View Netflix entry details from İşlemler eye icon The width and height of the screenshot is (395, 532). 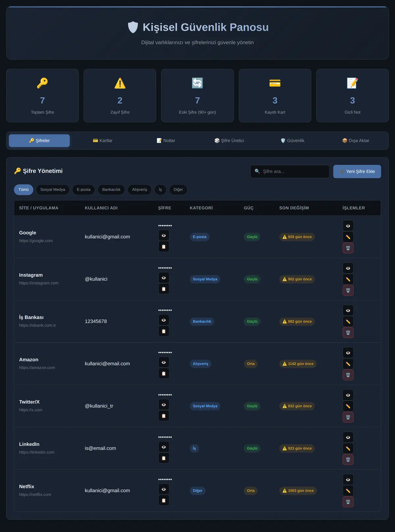348,480
